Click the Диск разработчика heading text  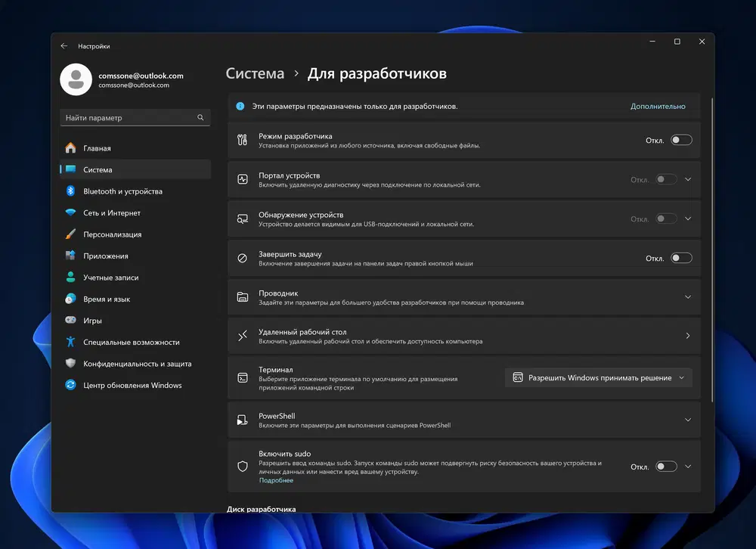[262, 509]
